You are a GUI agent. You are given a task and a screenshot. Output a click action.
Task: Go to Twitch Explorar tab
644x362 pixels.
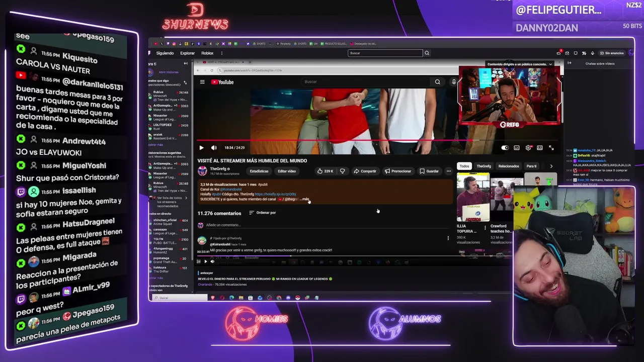[187, 53]
